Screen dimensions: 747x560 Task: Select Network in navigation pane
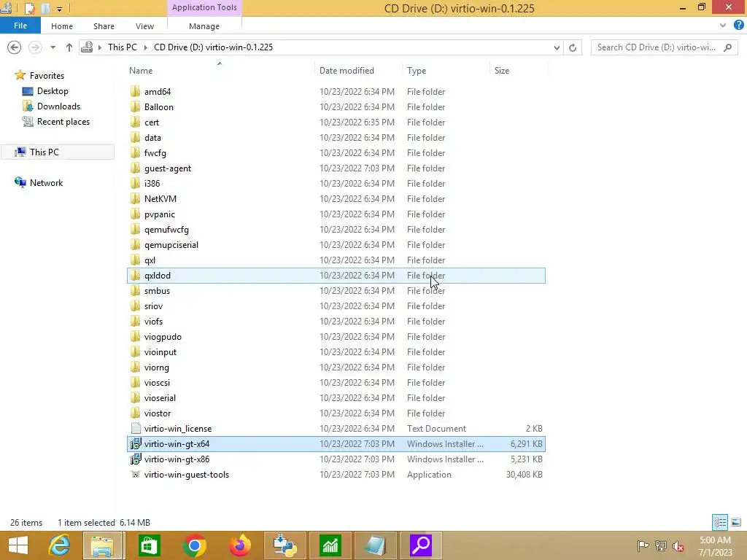pyautogui.click(x=46, y=183)
